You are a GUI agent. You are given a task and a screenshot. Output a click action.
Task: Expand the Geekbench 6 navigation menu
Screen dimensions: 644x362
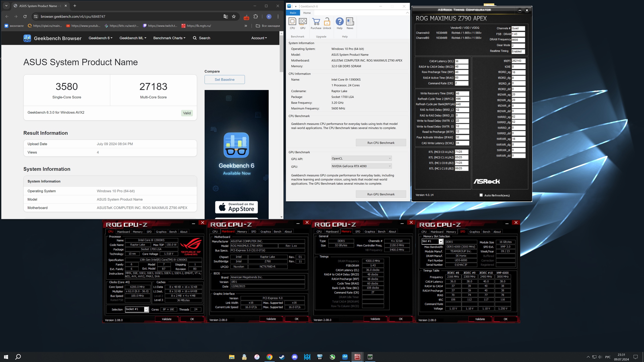[100, 38]
